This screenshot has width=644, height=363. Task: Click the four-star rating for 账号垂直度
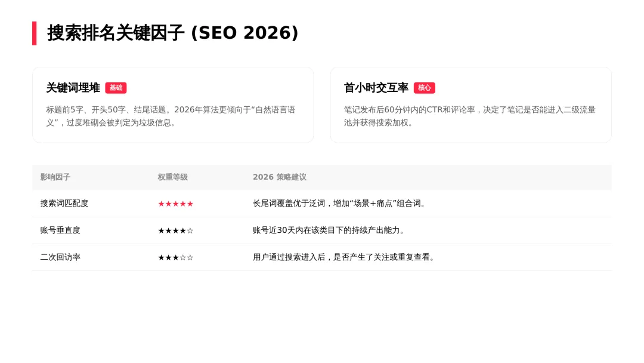(x=175, y=230)
